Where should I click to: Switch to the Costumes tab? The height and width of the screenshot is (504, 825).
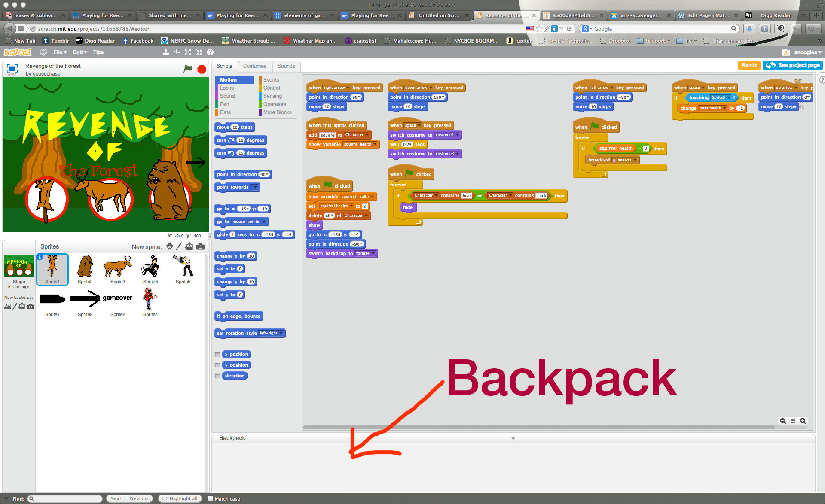click(254, 66)
